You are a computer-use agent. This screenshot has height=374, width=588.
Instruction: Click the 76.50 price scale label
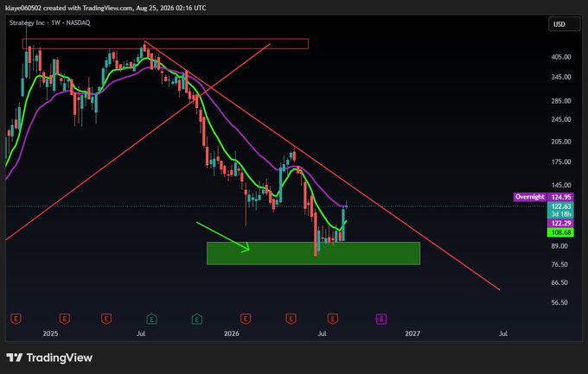(559, 264)
